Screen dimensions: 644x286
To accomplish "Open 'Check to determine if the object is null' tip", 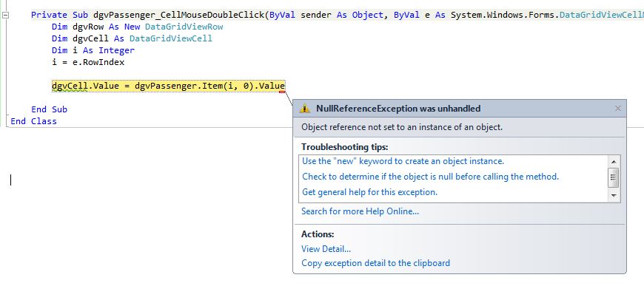I will coord(430,177).
